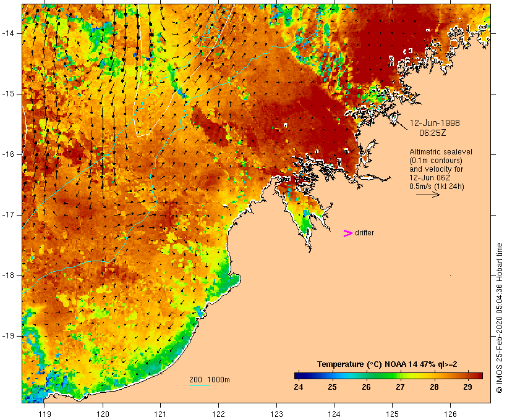Image resolution: width=507 pixels, height=420 pixels.
Task: Click the latitude label -18
Action: [8, 275]
